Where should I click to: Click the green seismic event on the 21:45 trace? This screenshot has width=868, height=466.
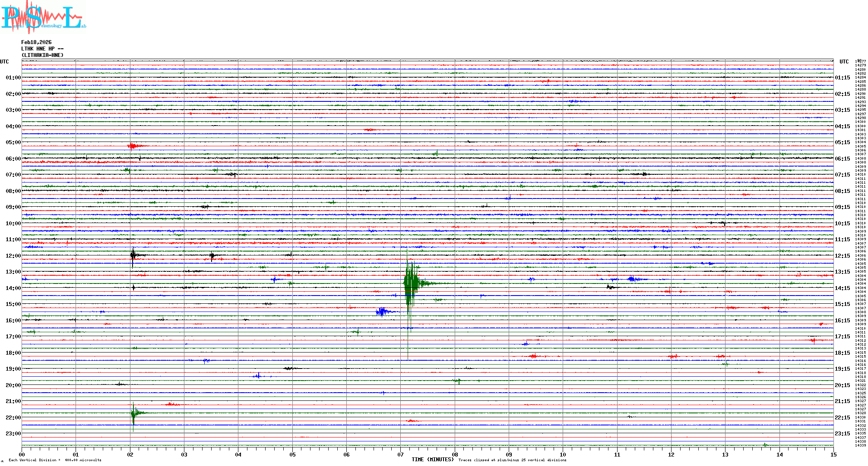[133, 413]
